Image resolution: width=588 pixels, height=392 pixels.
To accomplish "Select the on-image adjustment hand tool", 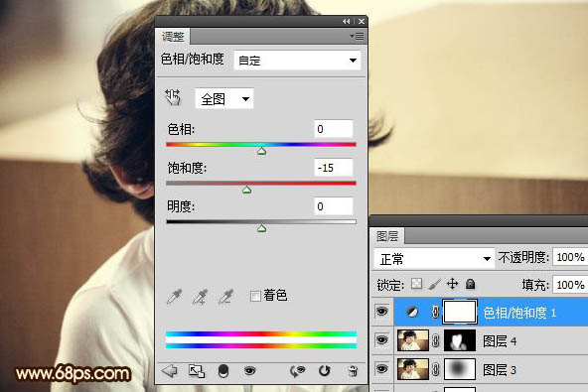I will click(173, 98).
